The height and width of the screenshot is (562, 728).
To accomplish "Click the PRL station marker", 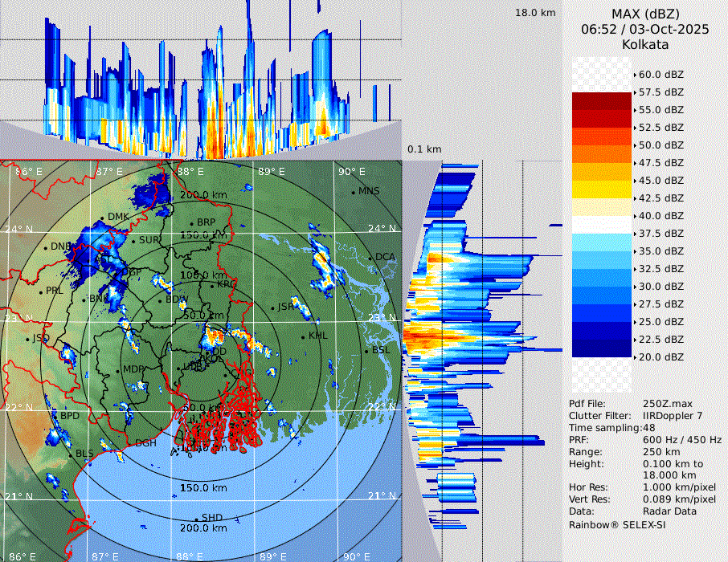I will (x=42, y=291).
